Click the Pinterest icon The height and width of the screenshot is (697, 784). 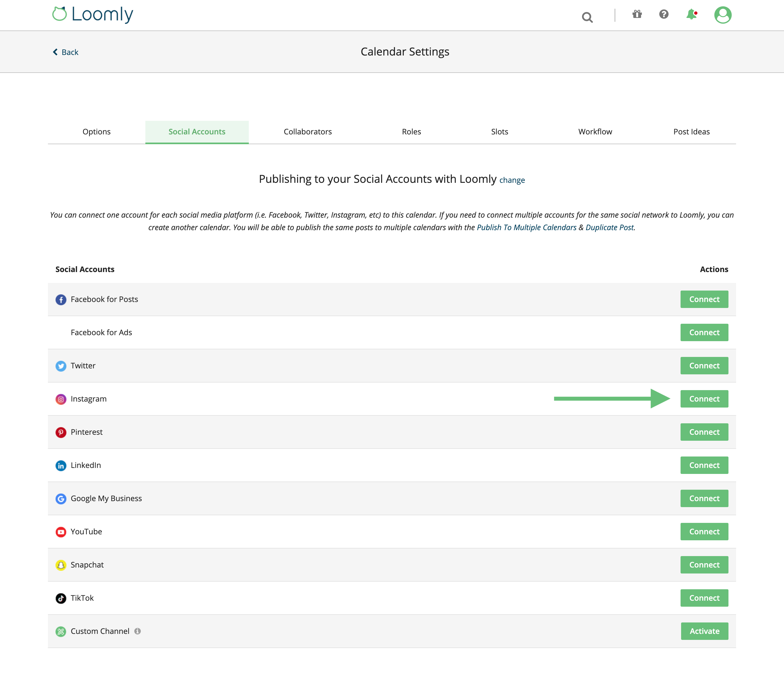click(61, 433)
